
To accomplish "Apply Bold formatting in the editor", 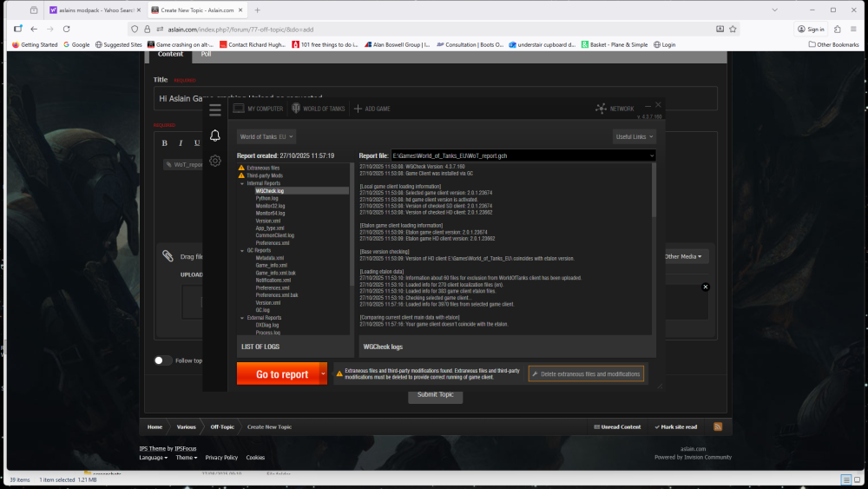I will 164,143.
